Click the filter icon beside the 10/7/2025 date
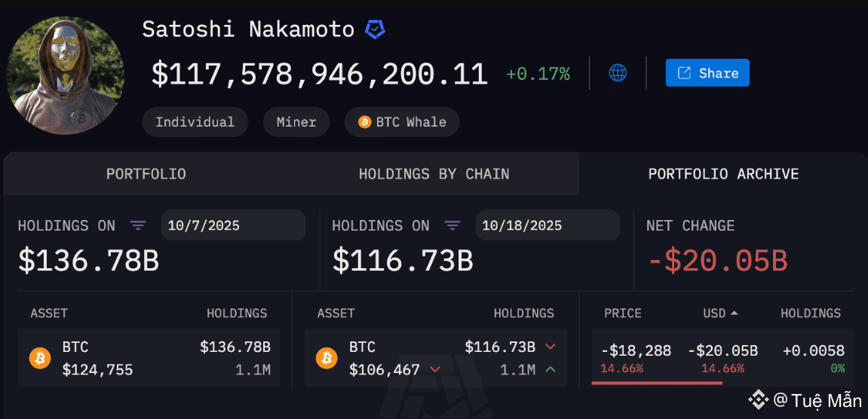868x419 pixels. click(x=138, y=225)
